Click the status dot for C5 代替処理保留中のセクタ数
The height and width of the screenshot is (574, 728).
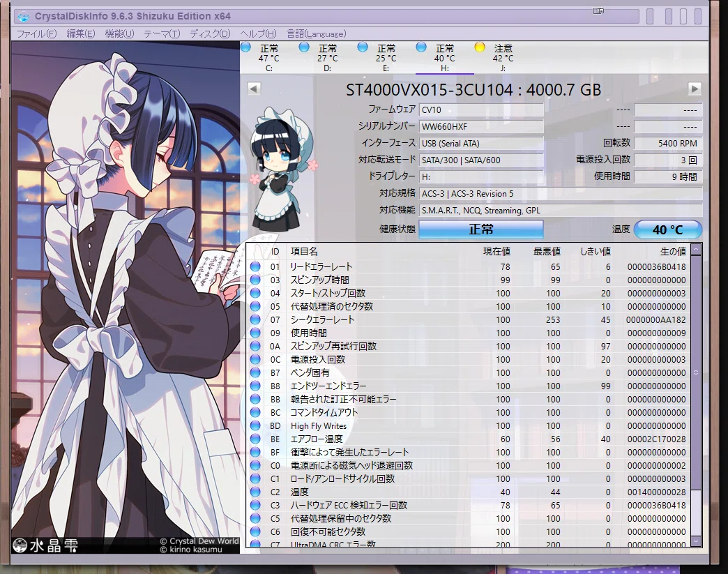point(255,518)
